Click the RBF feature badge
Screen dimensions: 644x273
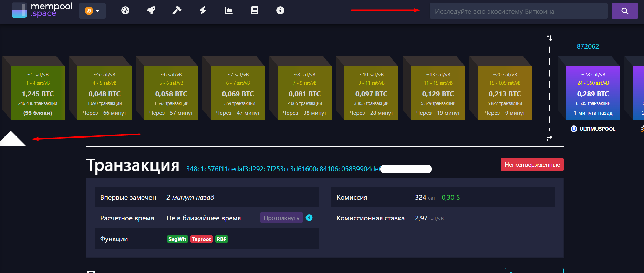(x=221, y=239)
